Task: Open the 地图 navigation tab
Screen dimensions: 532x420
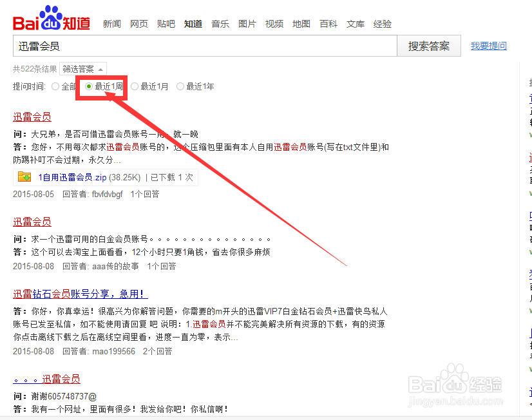Action: pyautogui.click(x=301, y=24)
